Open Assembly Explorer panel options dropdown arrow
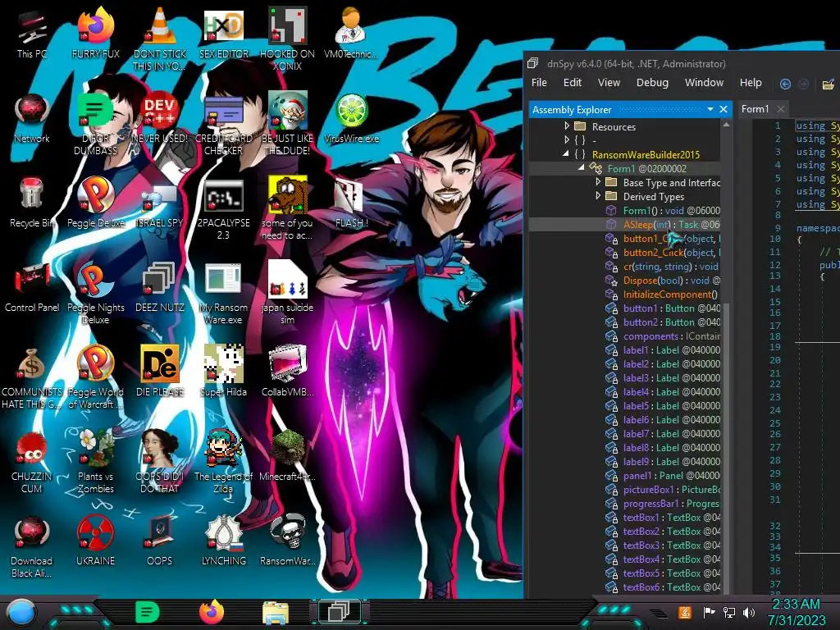Viewport: 840px width, 630px height. coord(710,109)
